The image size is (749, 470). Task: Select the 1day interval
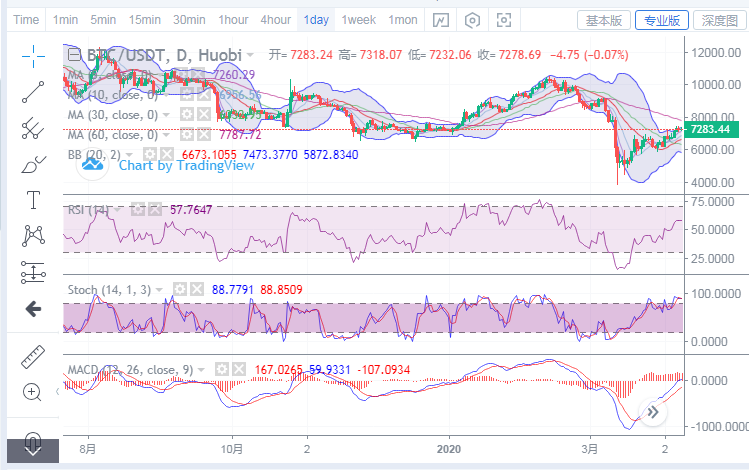click(x=316, y=20)
